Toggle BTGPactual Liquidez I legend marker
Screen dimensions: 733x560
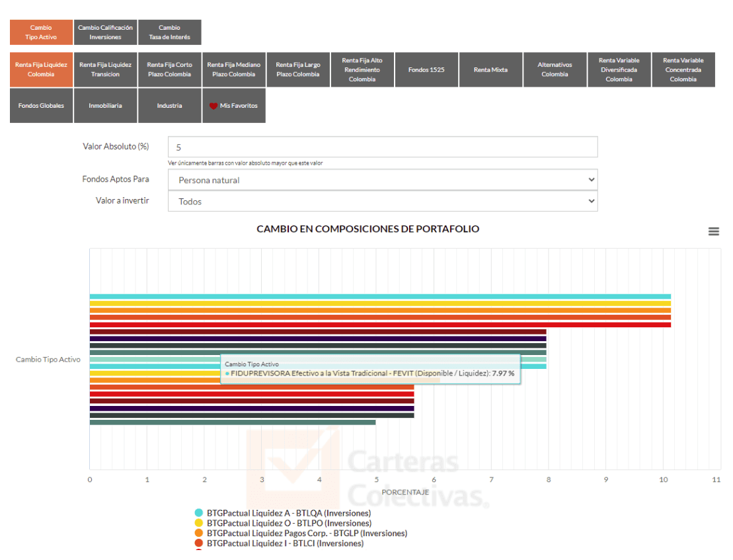(x=199, y=543)
